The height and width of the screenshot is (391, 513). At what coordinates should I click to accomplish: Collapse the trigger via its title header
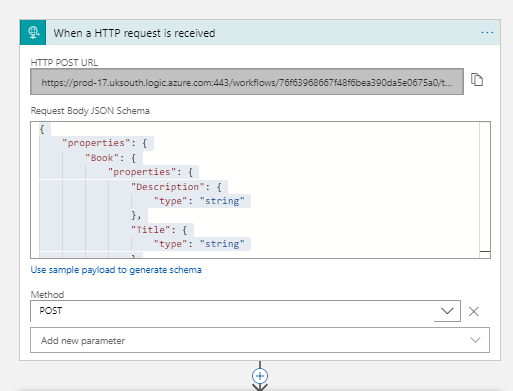coord(260,33)
